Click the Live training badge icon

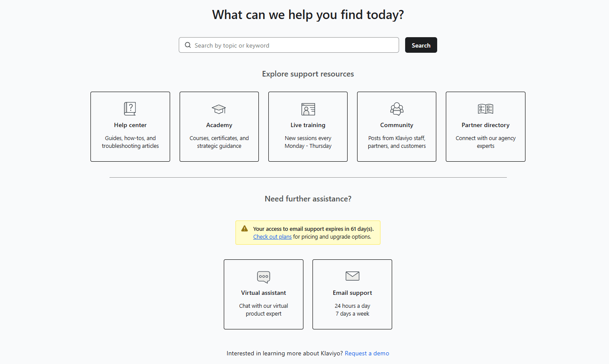click(x=308, y=109)
